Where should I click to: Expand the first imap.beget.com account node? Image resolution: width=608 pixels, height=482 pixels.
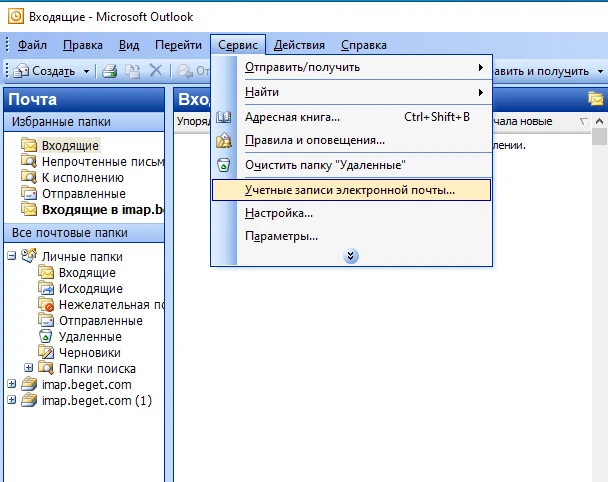click(x=12, y=384)
